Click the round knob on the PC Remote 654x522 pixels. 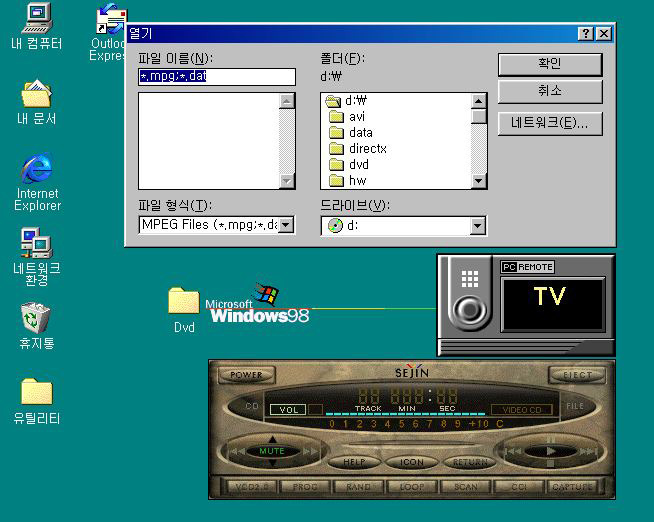470,310
